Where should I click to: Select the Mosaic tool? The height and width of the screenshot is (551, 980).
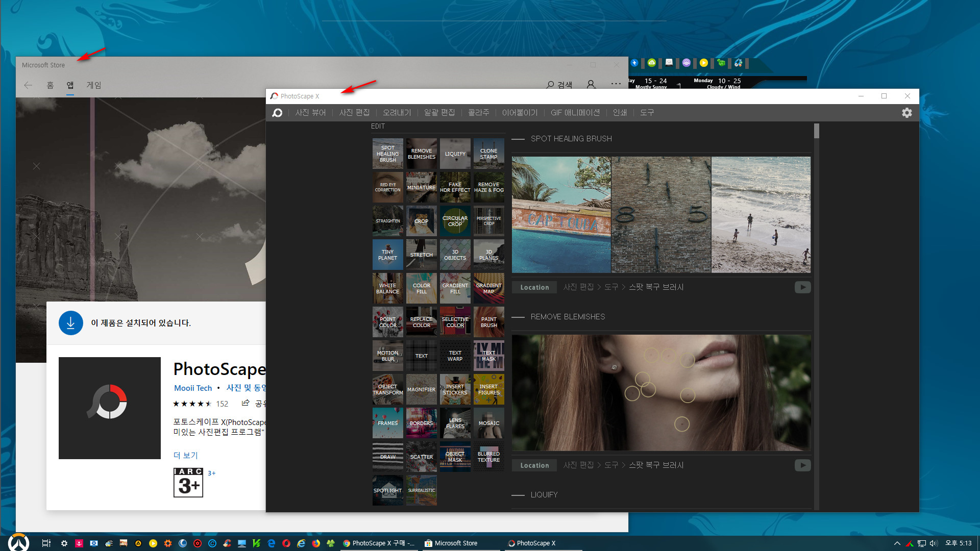[488, 422]
